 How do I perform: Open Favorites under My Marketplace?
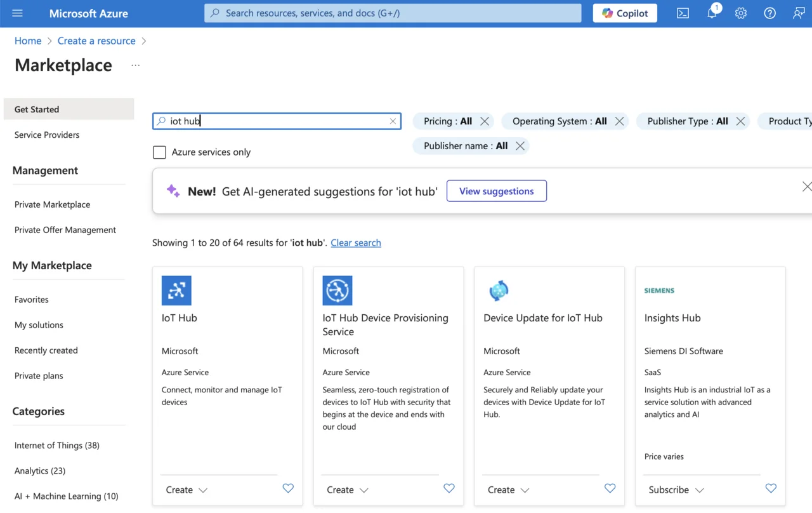[x=32, y=300]
